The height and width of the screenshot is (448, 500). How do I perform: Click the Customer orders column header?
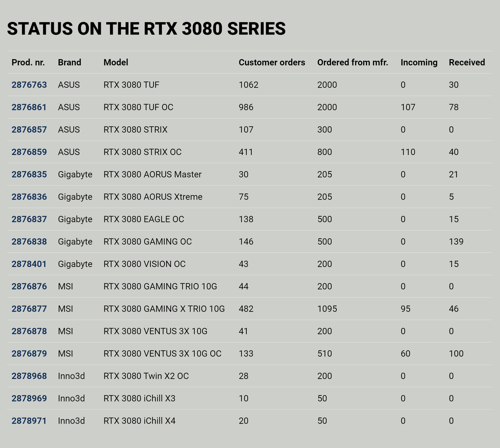(x=272, y=63)
